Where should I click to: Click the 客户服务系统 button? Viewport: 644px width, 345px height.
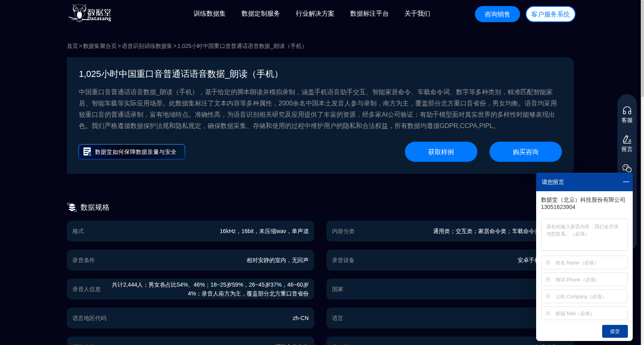tap(550, 14)
